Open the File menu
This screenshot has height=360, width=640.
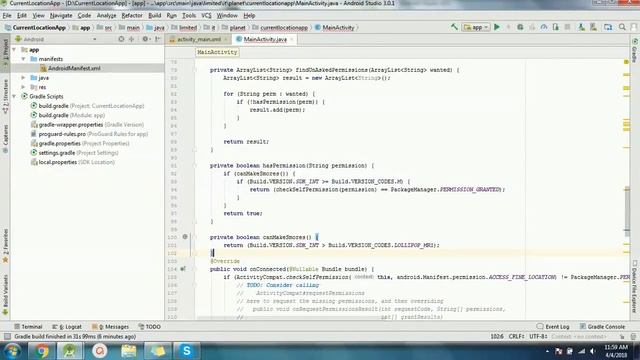pyautogui.click(x=7, y=16)
